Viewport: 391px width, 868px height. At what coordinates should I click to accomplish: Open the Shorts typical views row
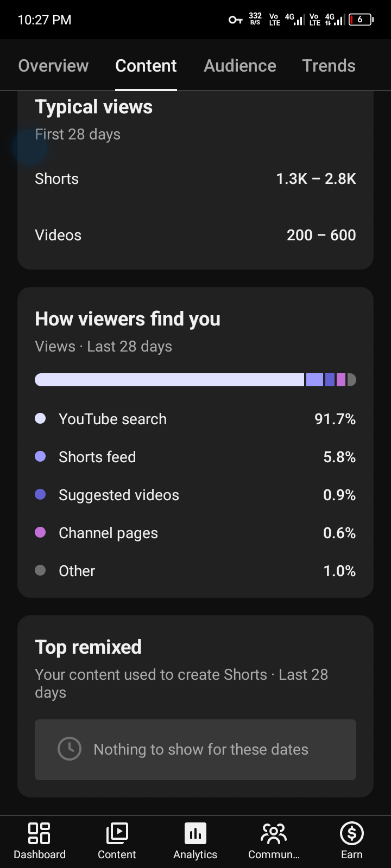195,178
